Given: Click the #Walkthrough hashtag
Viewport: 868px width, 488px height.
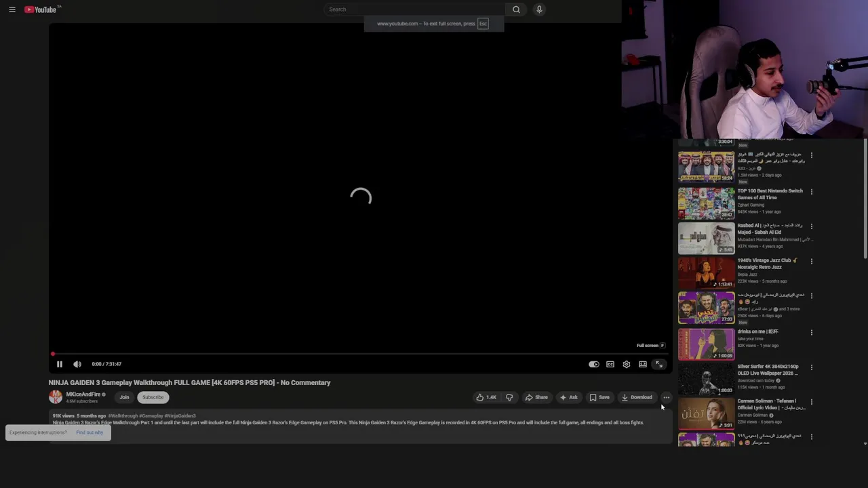Looking at the screenshot, I should point(123,415).
